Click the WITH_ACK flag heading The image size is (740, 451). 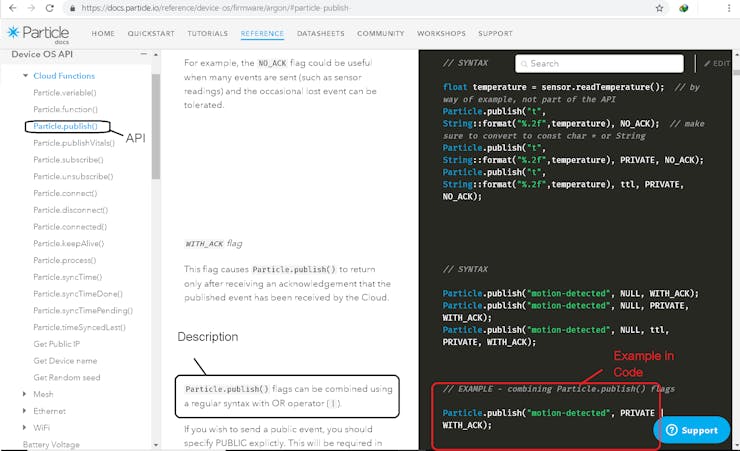tap(213, 243)
